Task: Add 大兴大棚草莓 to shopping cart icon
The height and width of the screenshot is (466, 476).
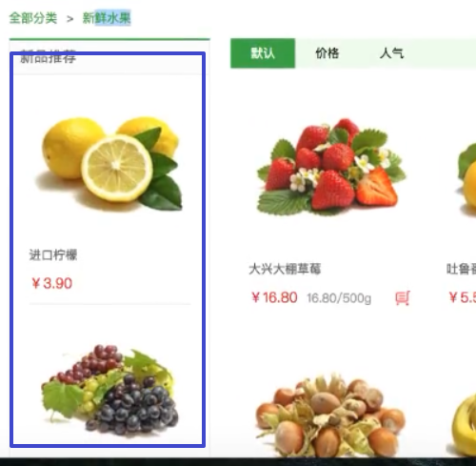Action: tap(403, 298)
